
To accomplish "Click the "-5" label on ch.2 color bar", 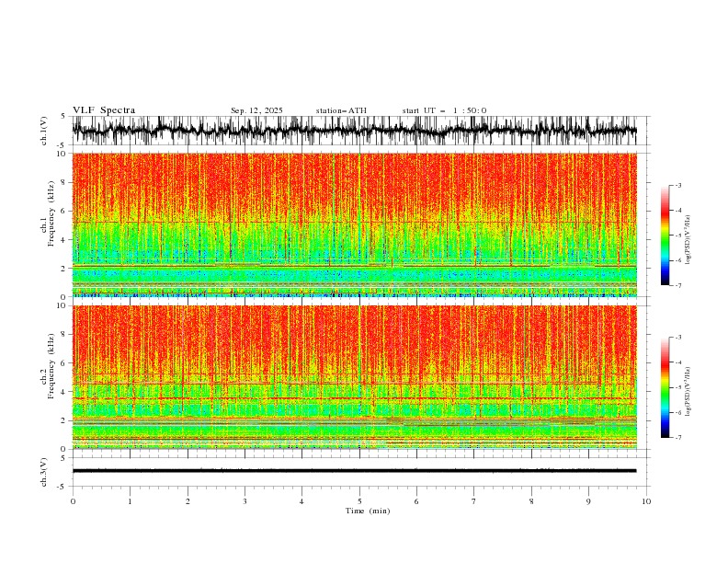I will pos(677,387).
